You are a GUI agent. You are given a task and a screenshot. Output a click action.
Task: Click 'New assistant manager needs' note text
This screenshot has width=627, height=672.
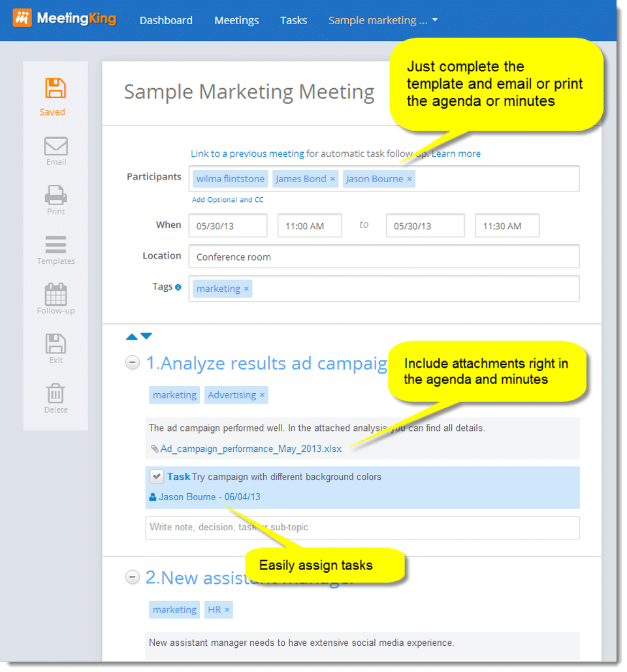pyautogui.click(x=301, y=643)
